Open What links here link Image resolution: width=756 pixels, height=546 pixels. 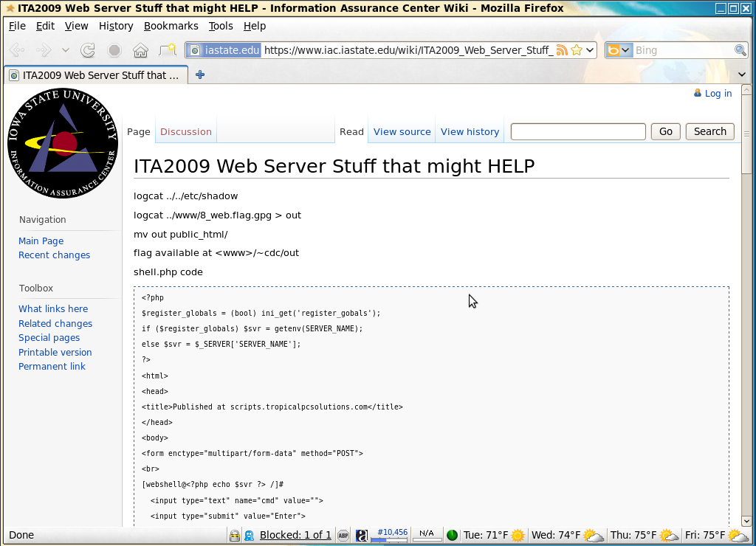pyautogui.click(x=53, y=309)
